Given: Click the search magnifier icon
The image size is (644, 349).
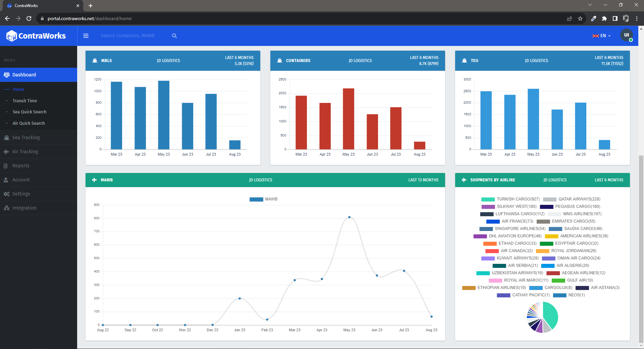Looking at the screenshot, I should (x=174, y=36).
